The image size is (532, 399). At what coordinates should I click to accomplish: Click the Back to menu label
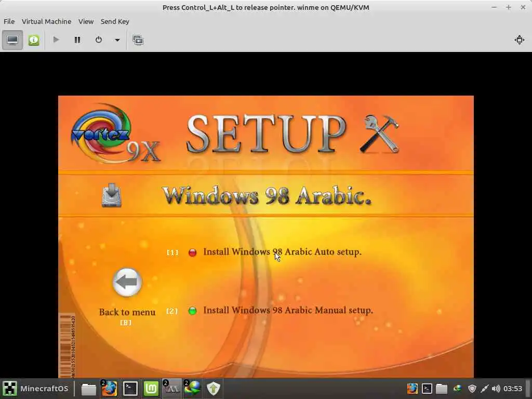click(127, 312)
